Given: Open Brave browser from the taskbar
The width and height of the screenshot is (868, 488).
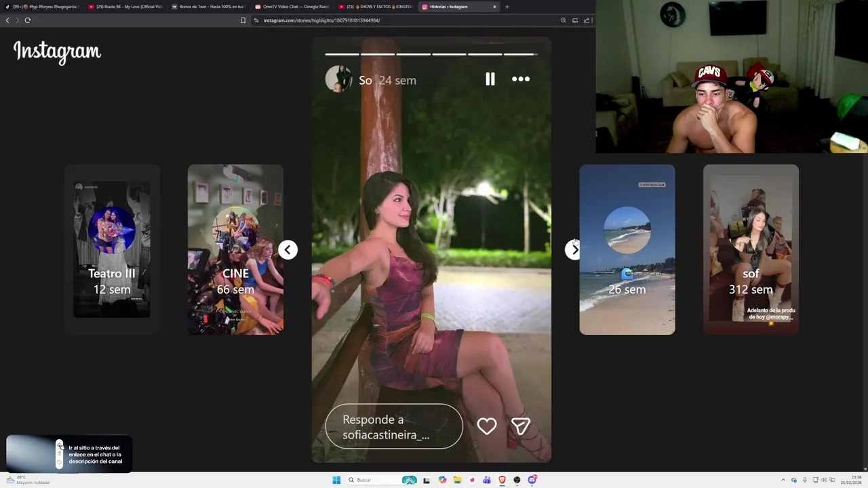Looking at the screenshot, I should (502, 480).
